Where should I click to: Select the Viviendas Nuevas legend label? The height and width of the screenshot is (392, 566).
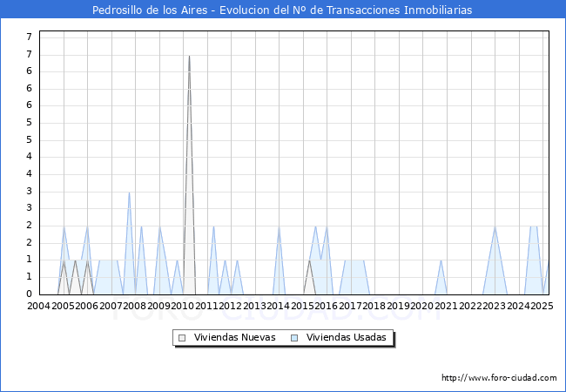[x=234, y=337]
